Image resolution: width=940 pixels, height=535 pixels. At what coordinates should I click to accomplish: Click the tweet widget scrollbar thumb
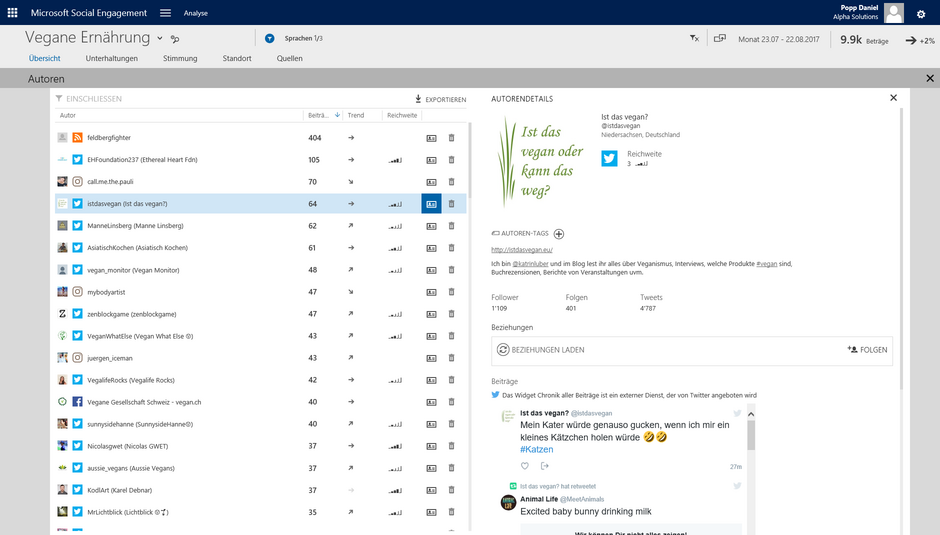tap(751, 435)
